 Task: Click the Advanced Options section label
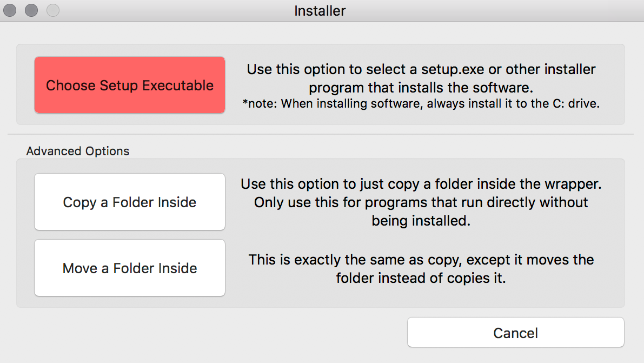click(x=78, y=151)
